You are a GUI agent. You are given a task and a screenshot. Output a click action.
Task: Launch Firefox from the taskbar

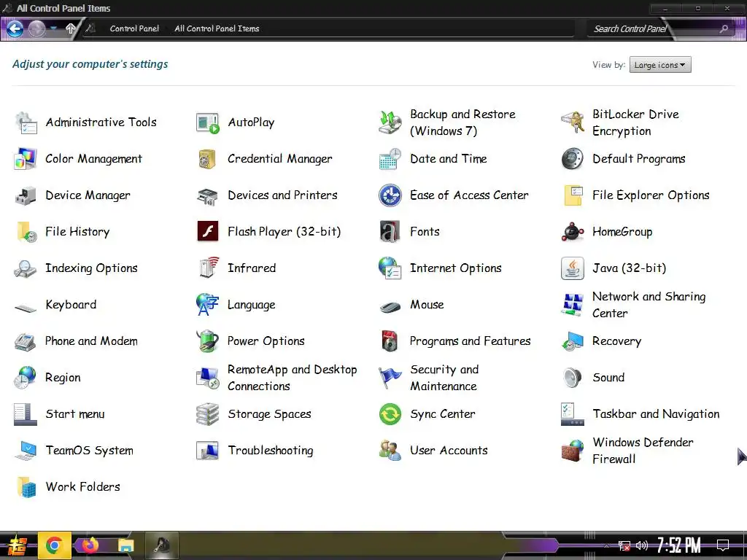(90, 545)
